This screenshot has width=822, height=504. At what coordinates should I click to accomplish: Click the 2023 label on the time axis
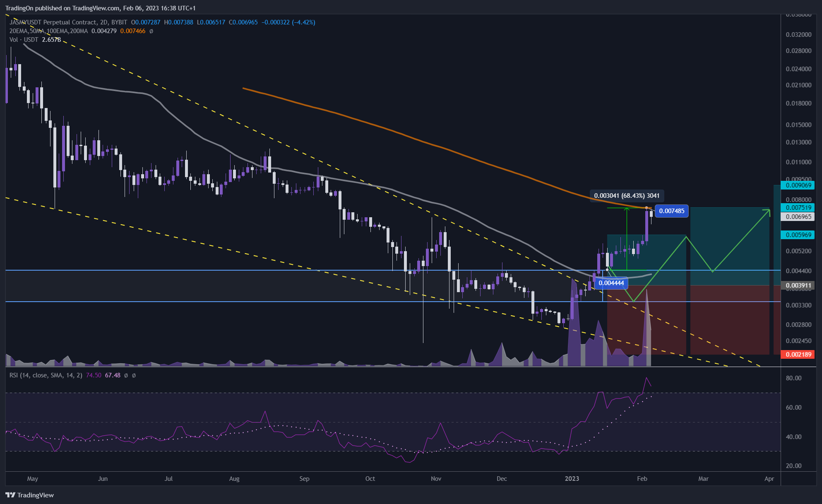tap(572, 479)
